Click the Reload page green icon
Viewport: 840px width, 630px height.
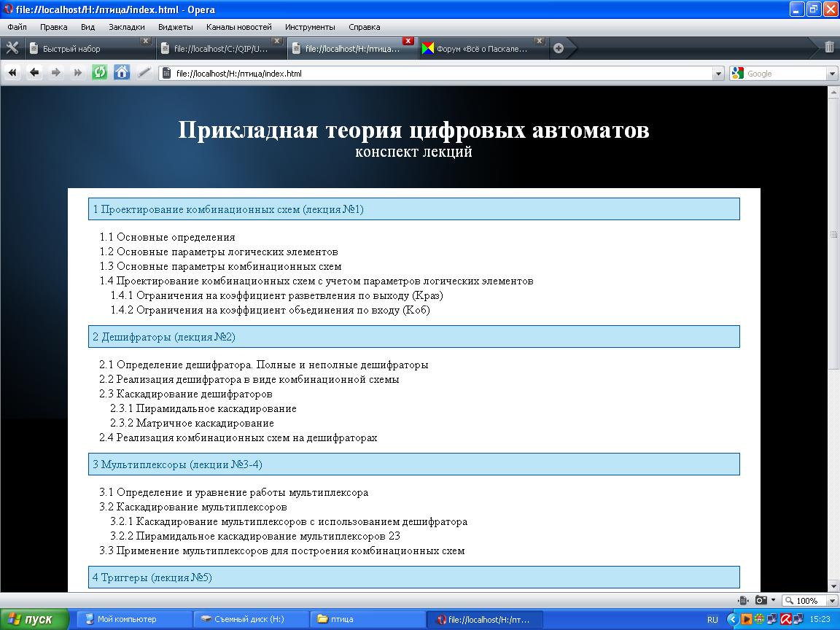(x=100, y=73)
